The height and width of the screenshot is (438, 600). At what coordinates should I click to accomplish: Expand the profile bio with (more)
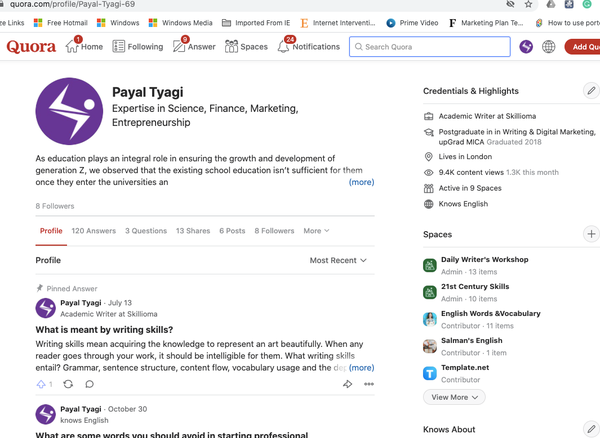click(361, 182)
